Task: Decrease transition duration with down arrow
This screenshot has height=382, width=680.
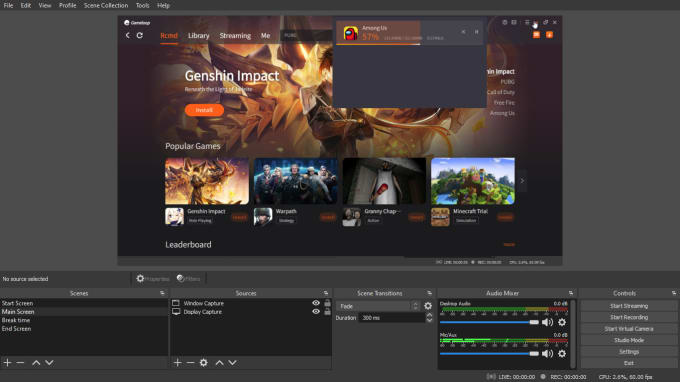Action: [x=429, y=320]
